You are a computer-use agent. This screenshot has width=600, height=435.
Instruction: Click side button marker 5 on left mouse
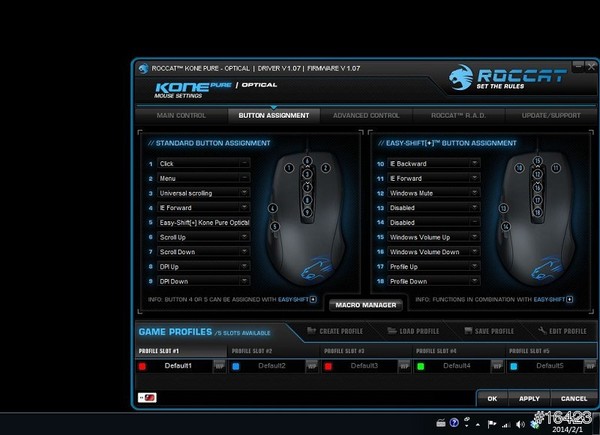coord(275,226)
